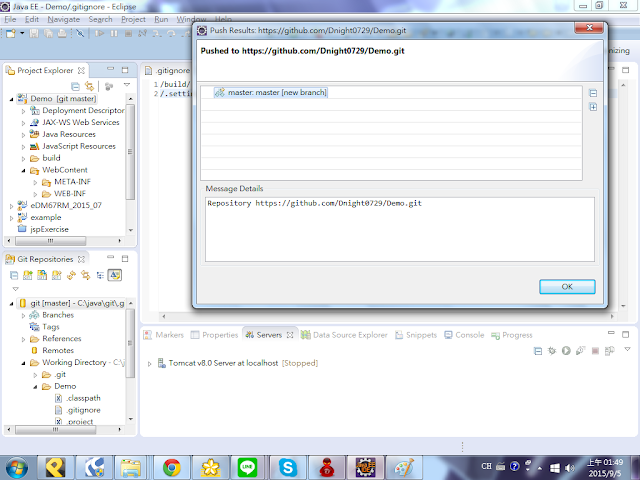This screenshot has width=640, height=480.
Task: Switch to the Snippets tab
Action: coord(416,335)
